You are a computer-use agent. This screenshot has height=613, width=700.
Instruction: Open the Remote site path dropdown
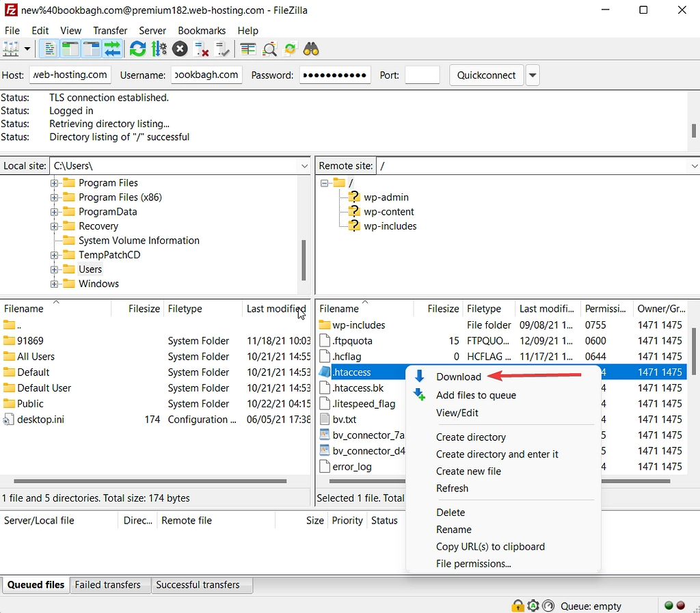694,166
